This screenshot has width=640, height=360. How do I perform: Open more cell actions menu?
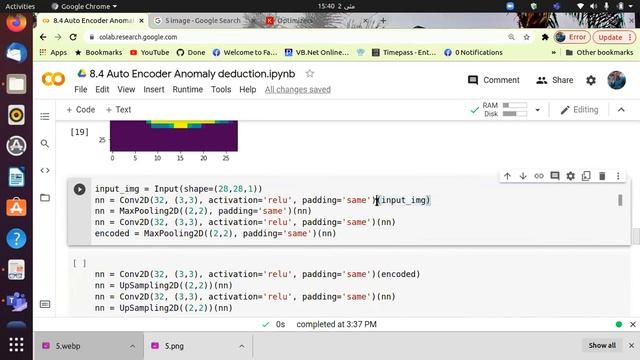[618, 176]
